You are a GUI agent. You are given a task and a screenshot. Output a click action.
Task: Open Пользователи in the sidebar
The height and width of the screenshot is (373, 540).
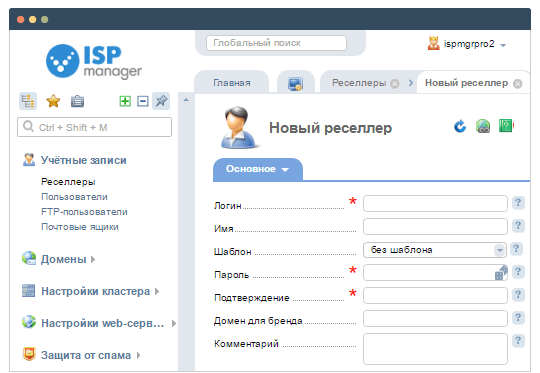74,197
